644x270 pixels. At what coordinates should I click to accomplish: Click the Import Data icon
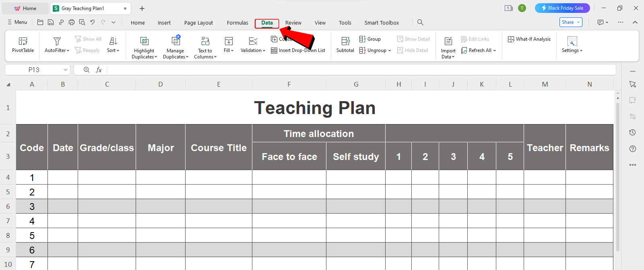[448, 41]
